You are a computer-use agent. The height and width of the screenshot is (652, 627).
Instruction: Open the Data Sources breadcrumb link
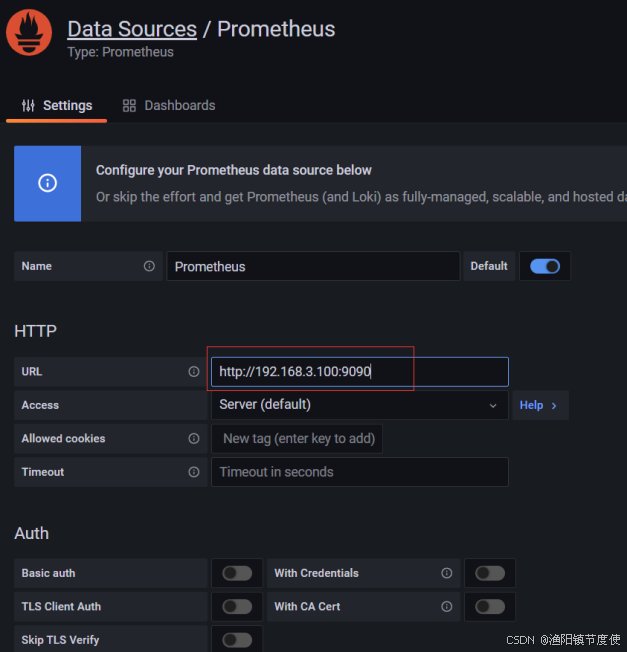[132, 29]
